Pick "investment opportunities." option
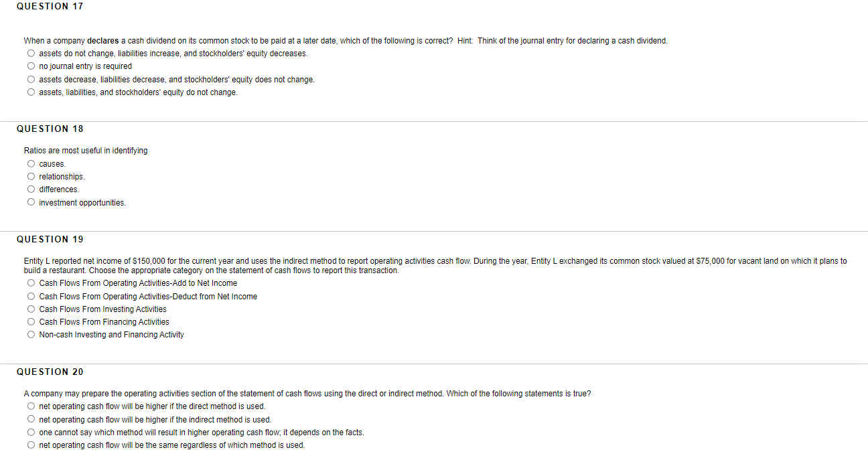Screen dimensions: 868x462 31,202
